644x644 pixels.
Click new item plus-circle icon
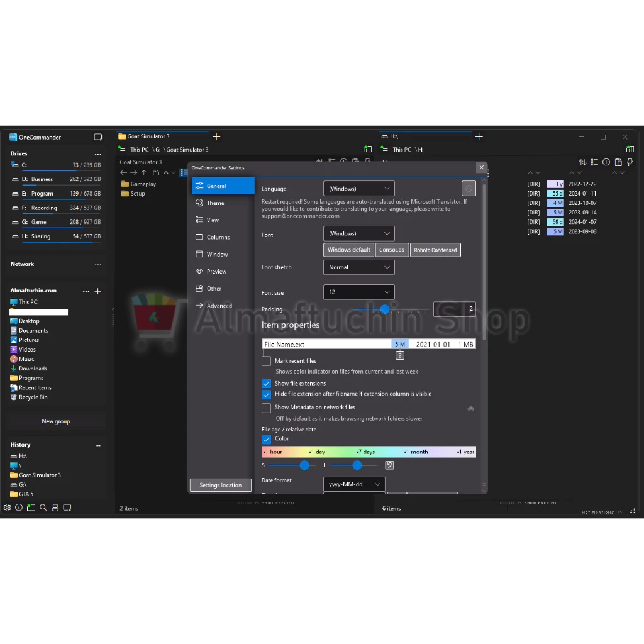coord(606,162)
